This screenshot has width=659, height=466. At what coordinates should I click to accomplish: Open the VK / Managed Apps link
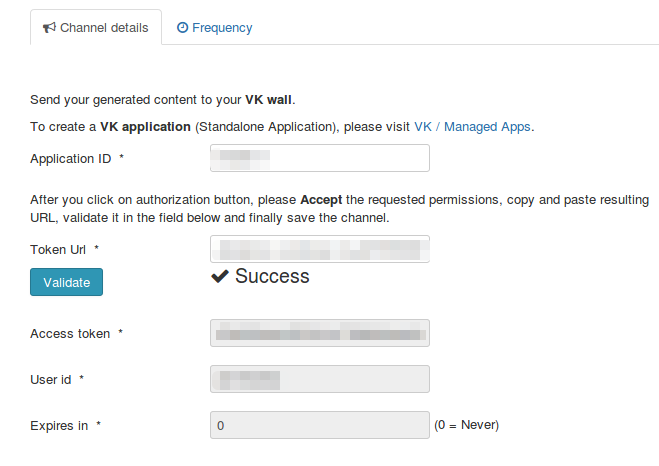tap(472, 127)
